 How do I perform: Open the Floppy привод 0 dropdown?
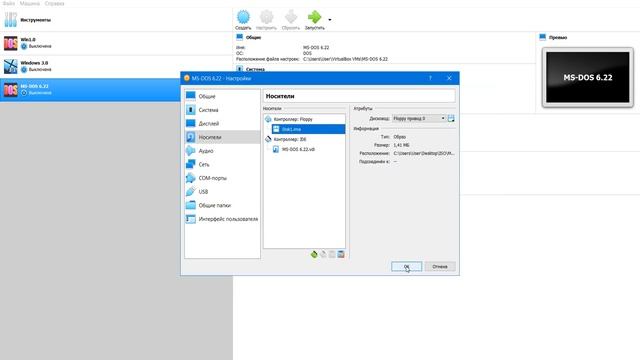[419, 118]
